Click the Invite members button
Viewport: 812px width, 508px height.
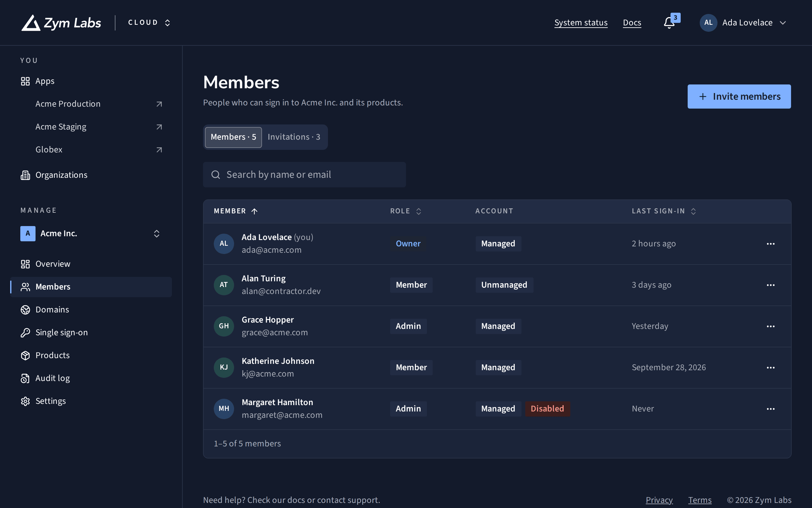coord(739,97)
